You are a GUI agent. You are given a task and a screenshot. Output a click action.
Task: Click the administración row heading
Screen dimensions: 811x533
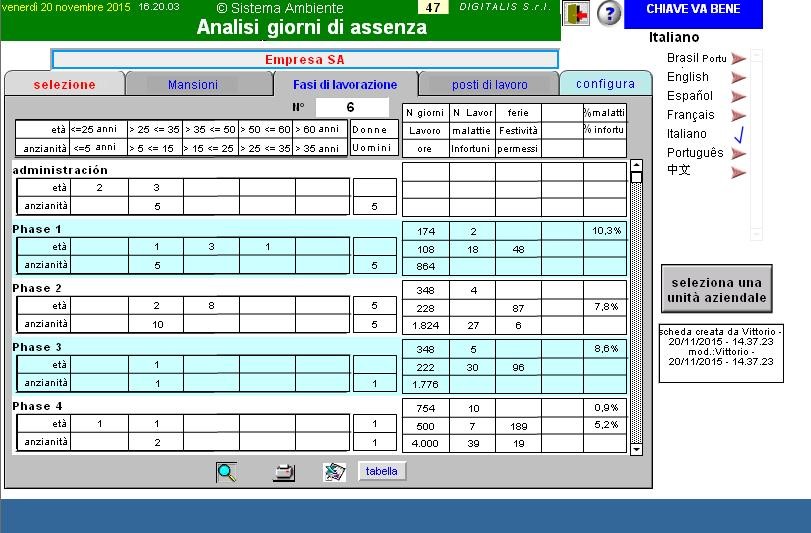pyautogui.click(x=60, y=170)
